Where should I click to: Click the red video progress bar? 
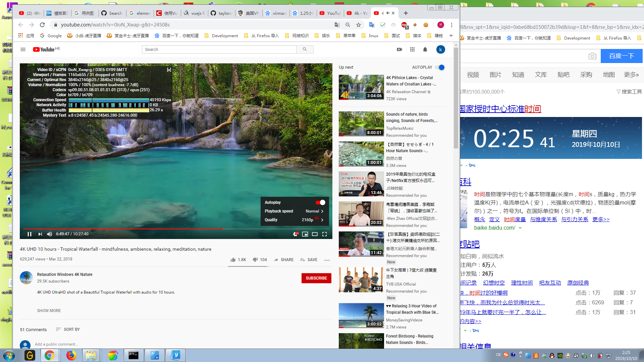click(x=134, y=229)
